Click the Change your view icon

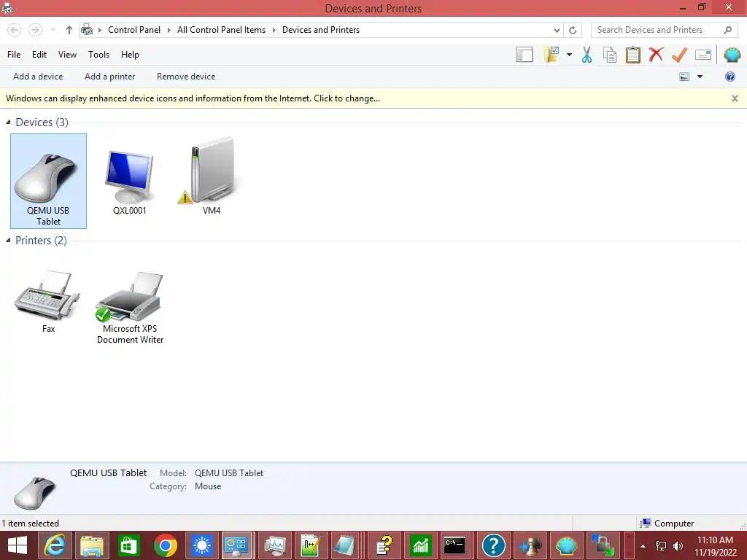click(x=684, y=77)
